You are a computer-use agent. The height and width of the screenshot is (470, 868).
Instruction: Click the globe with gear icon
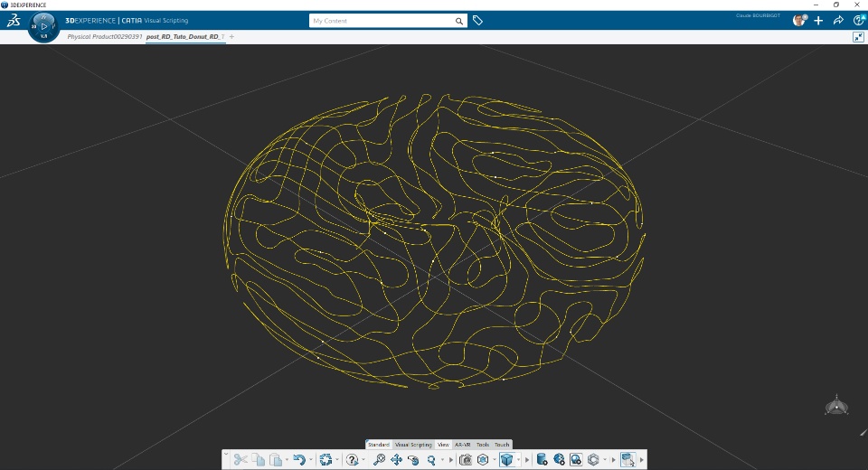coord(559,459)
